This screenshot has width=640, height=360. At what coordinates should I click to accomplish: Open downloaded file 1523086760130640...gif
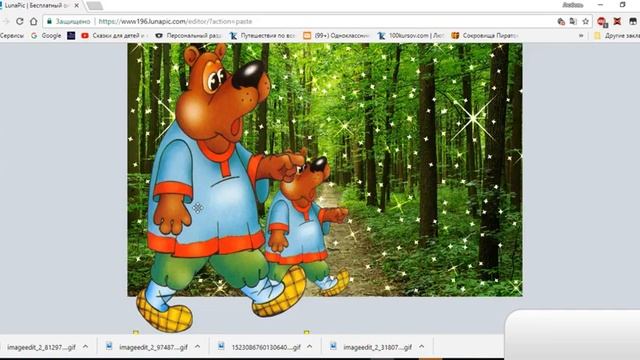pyautogui.click(x=266, y=347)
